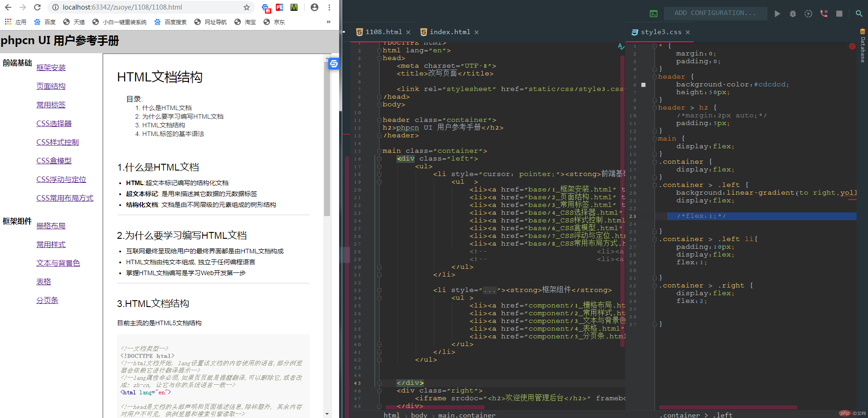
Task: Close the style3.css editor tab
Action: click(688, 32)
